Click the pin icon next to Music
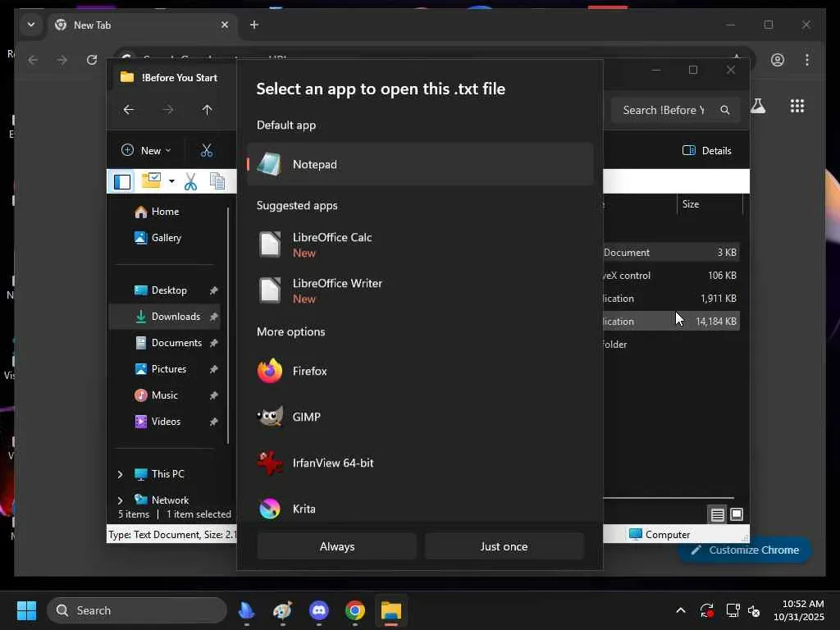The image size is (840, 630). coord(213,395)
